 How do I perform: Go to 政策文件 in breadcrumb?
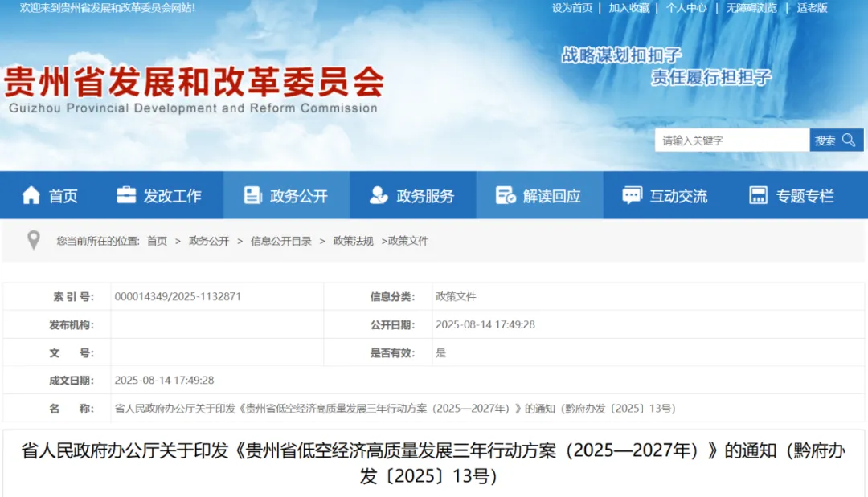[x=408, y=241]
